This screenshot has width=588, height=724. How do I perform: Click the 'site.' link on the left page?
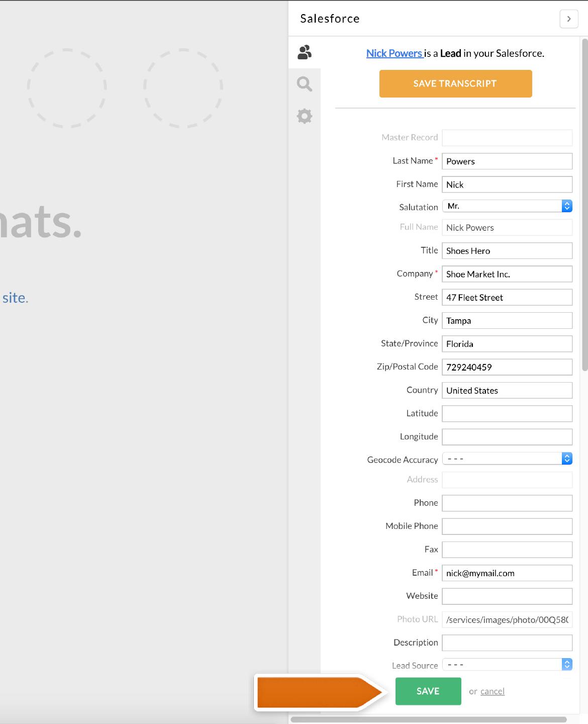[15, 298]
